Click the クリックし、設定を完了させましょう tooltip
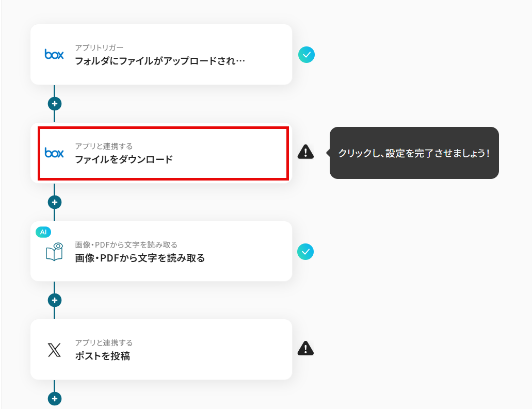Screen dimensions: 532x409 [414, 153]
